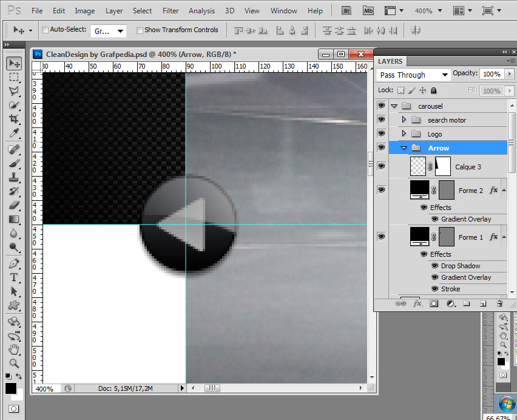Expand the Logo group
Image resolution: width=517 pixels, height=420 pixels.
[x=404, y=134]
